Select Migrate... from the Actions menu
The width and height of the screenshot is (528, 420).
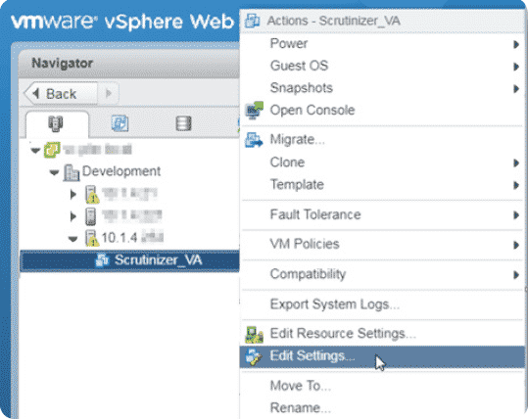tap(382, 140)
